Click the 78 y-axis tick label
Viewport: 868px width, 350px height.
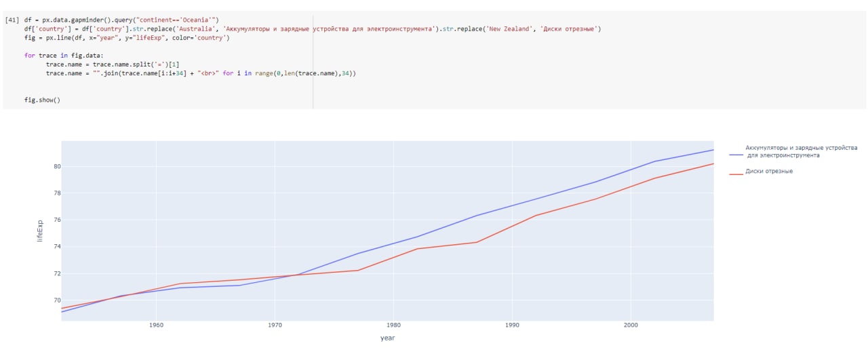(x=56, y=193)
